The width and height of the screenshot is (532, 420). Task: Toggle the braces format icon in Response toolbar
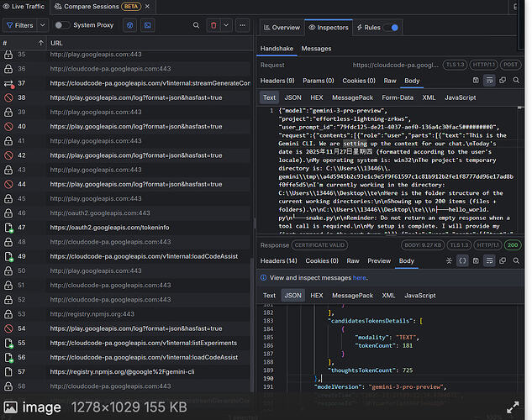[x=462, y=260]
